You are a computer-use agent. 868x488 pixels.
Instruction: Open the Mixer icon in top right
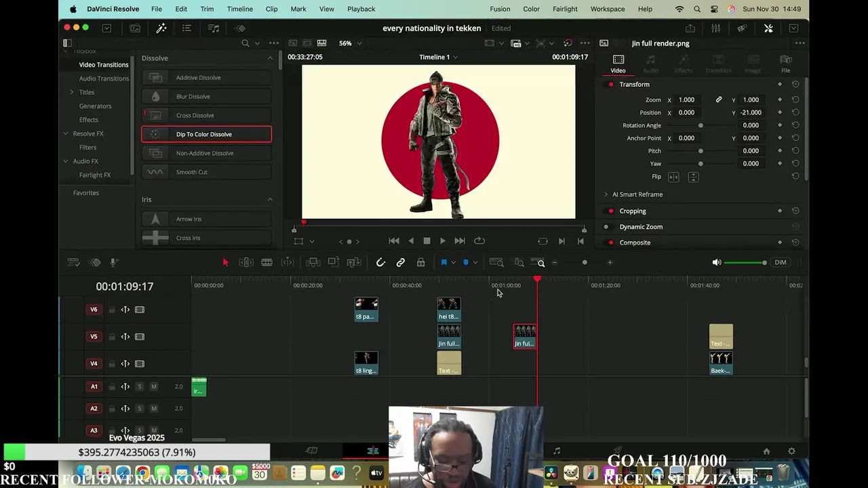[x=716, y=28]
